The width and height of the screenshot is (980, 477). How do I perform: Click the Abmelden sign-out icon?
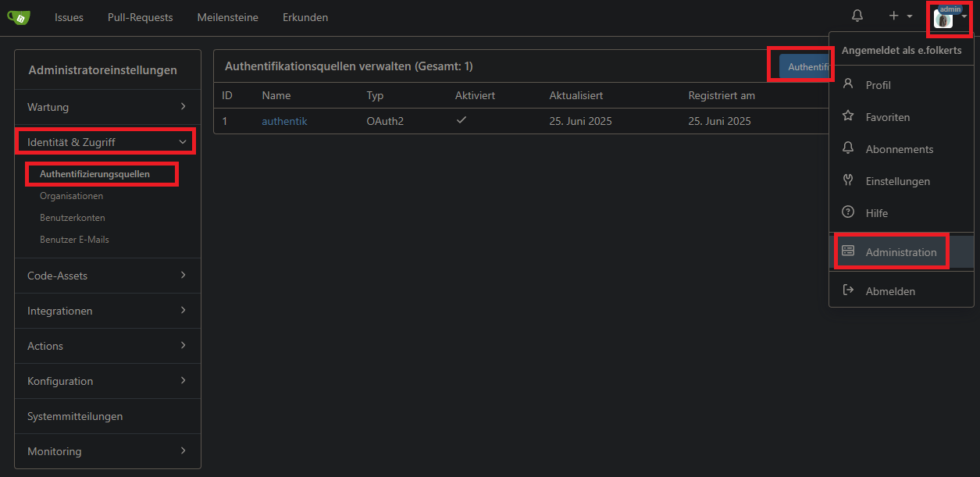click(848, 290)
